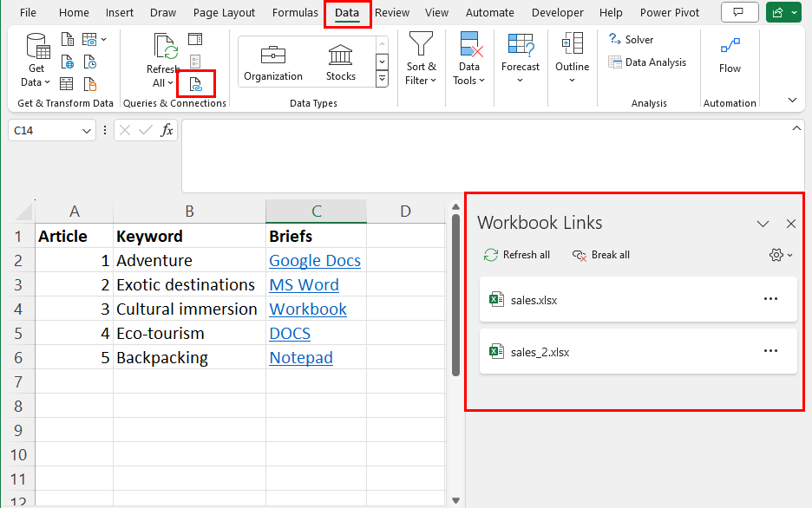Image resolution: width=812 pixels, height=508 pixels.
Task: Select the Data tab
Action: (347, 13)
